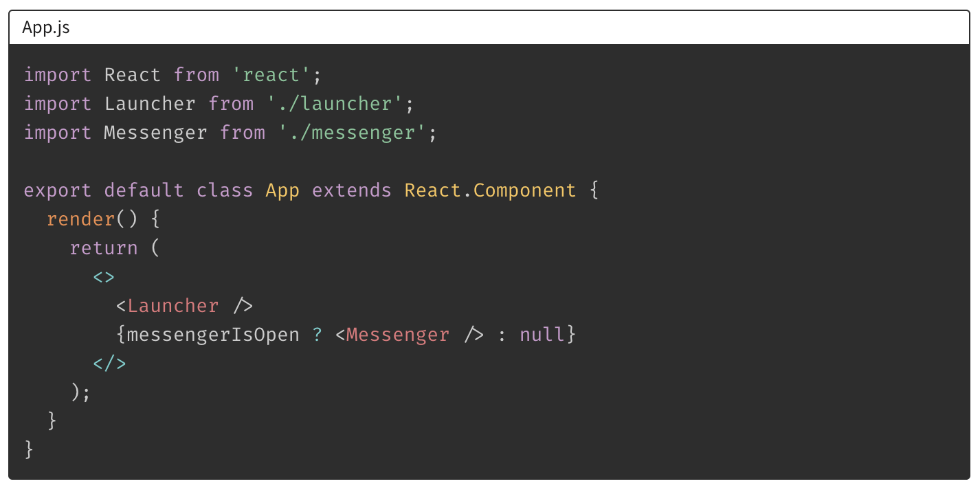Click the messengerIsOpen variable
This screenshot has width=980, height=488.
coord(213,335)
